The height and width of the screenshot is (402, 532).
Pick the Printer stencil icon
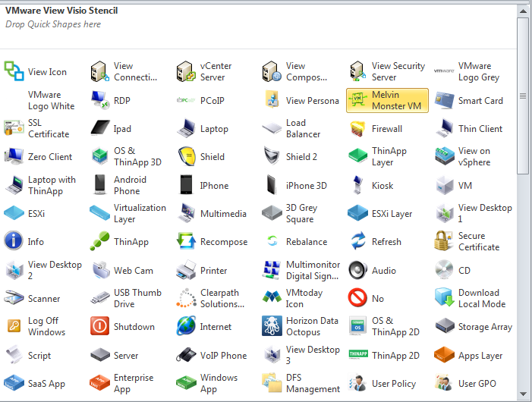pyautogui.click(x=186, y=270)
